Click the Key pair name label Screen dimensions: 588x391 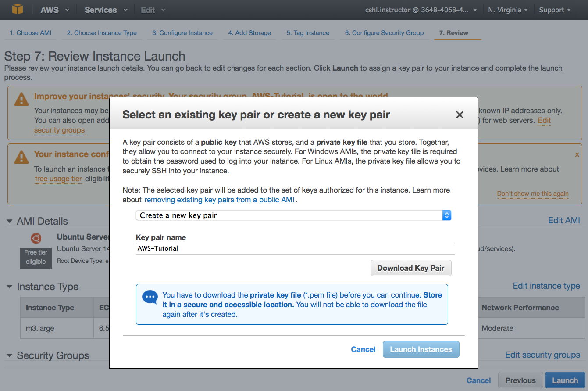(x=161, y=237)
